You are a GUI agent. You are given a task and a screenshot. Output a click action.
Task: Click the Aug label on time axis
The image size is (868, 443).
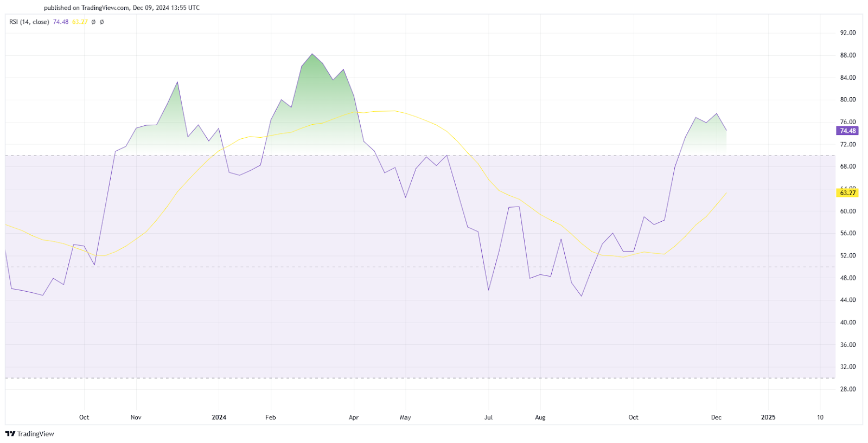click(540, 418)
